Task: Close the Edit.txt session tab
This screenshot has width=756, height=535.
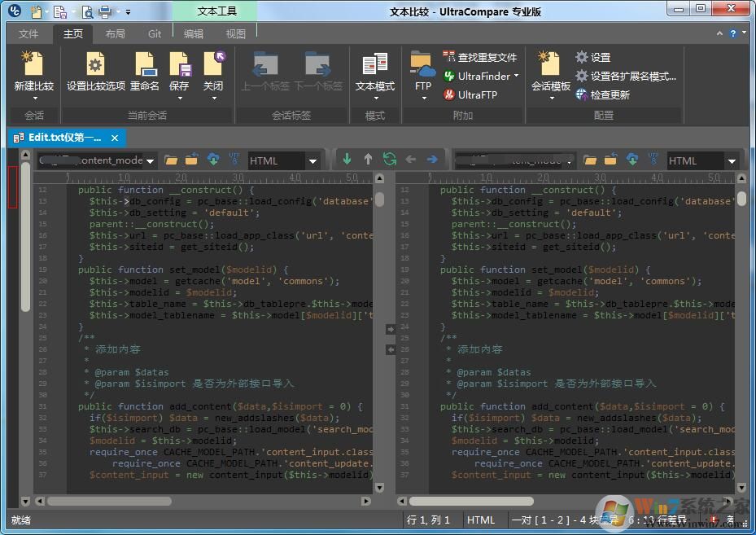Action: 115,138
